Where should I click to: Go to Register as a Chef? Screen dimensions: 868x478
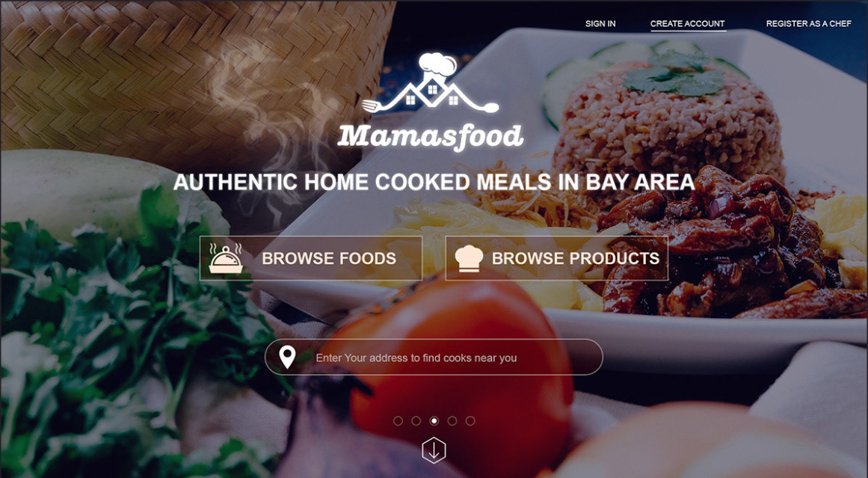point(809,24)
